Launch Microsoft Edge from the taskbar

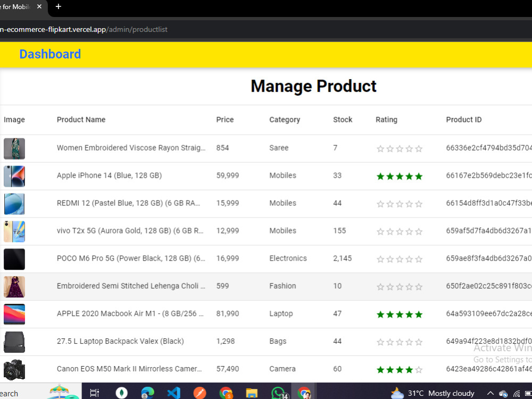[147, 393]
